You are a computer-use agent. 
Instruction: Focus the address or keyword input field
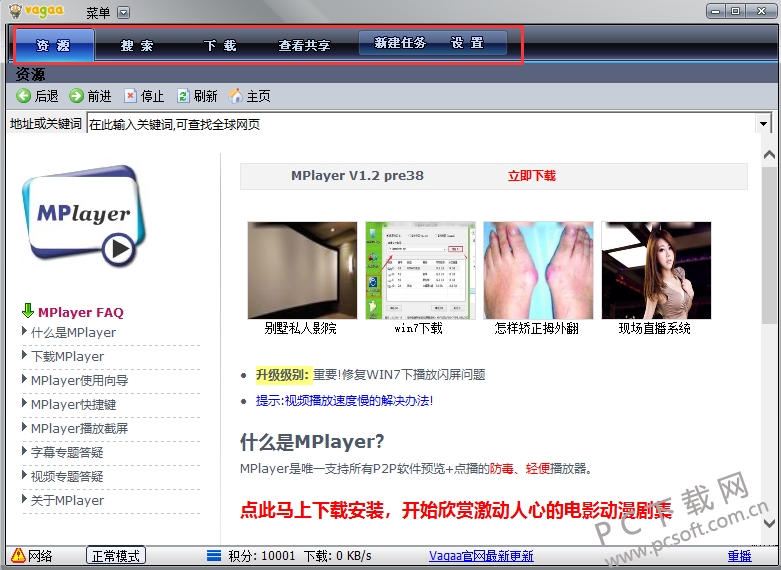point(421,124)
